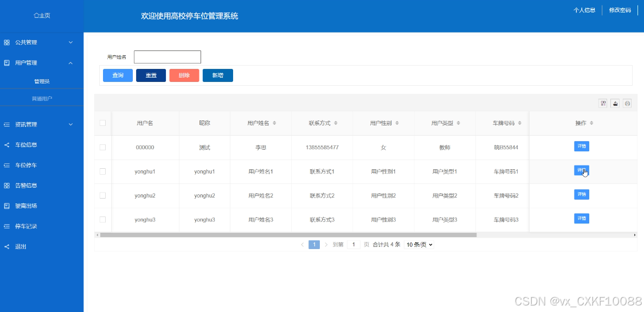The height and width of the screenshot is (312, 644).
Task: Open 管理员 submenu item
Action: coord(42,81)
